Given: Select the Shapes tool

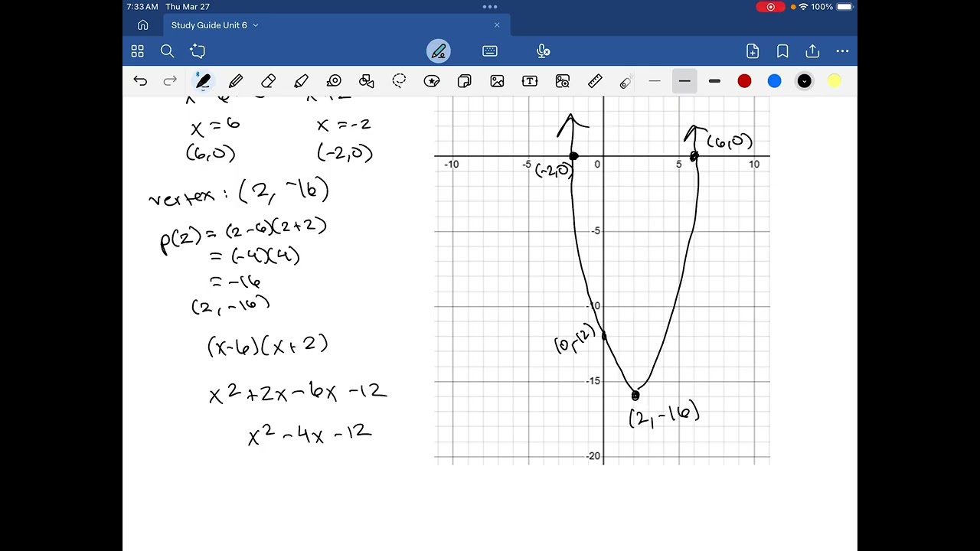Looking at the screenshot, I should 367,81.
